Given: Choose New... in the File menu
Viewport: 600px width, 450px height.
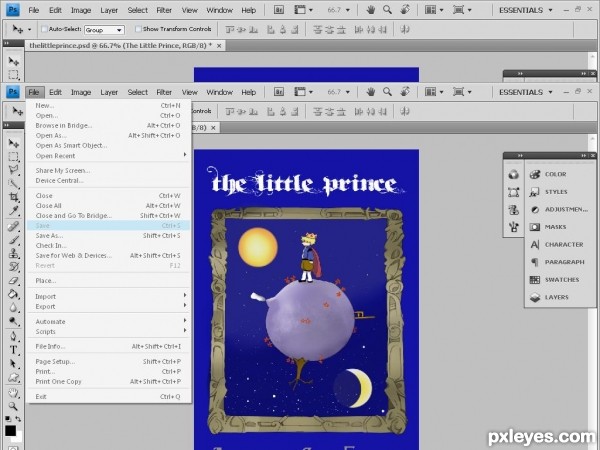Looking at the screenshot, I should click(x=109, y=106).
